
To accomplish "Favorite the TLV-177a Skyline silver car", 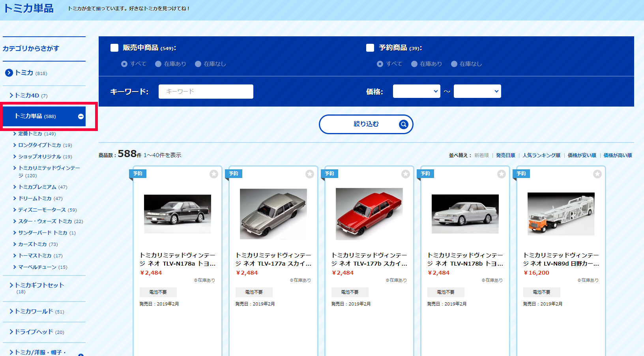I will click(309, 174).
